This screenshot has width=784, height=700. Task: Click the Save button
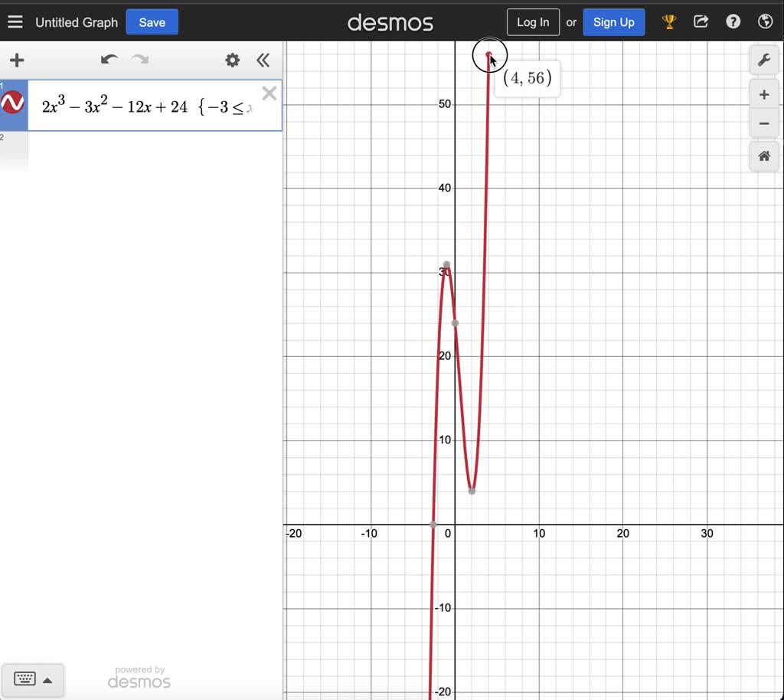(151, 22)
